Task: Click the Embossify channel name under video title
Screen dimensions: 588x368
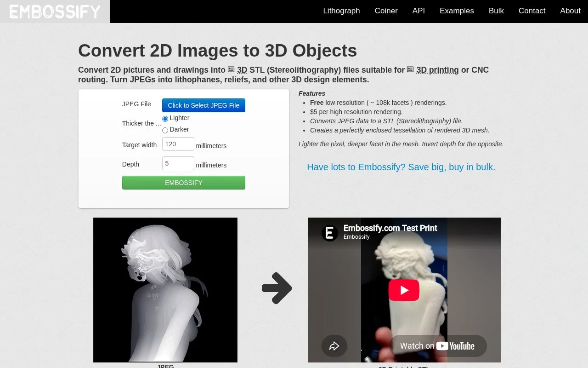Action: point(356,237)
